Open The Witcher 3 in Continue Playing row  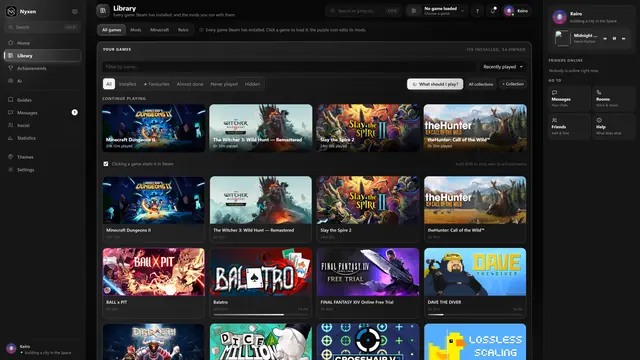(x=261, y=128)
